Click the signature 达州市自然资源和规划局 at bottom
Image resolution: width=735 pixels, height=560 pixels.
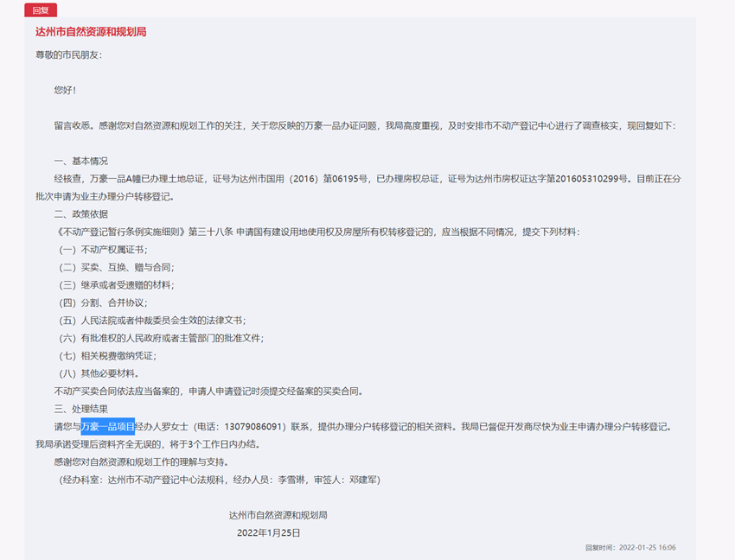click(x=278, y=515)
